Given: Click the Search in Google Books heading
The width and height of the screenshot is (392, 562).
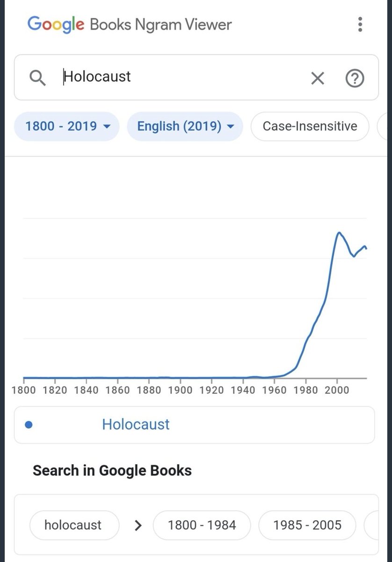Looking at the screenshot, I should coord(112,470).
